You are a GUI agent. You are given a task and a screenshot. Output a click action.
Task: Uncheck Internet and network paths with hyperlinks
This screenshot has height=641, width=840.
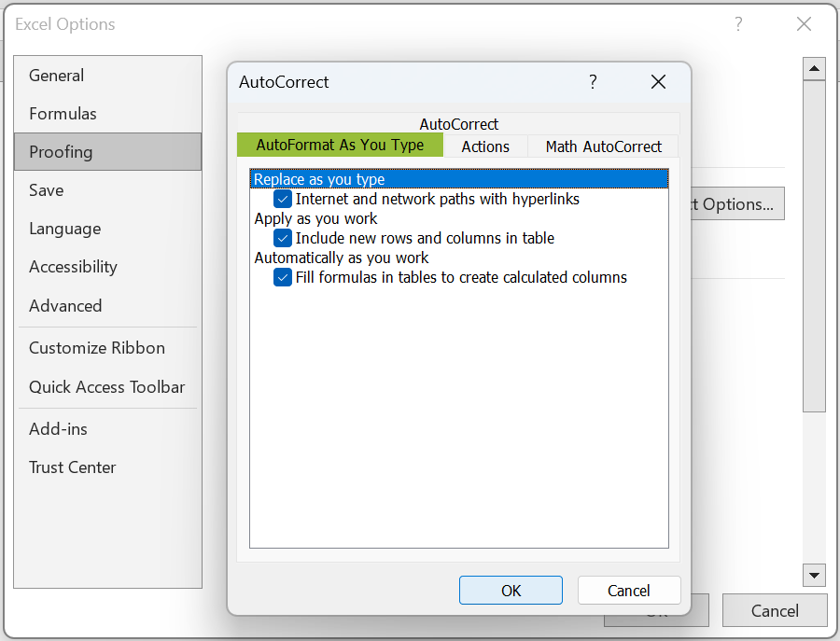(x=282, y=199)
